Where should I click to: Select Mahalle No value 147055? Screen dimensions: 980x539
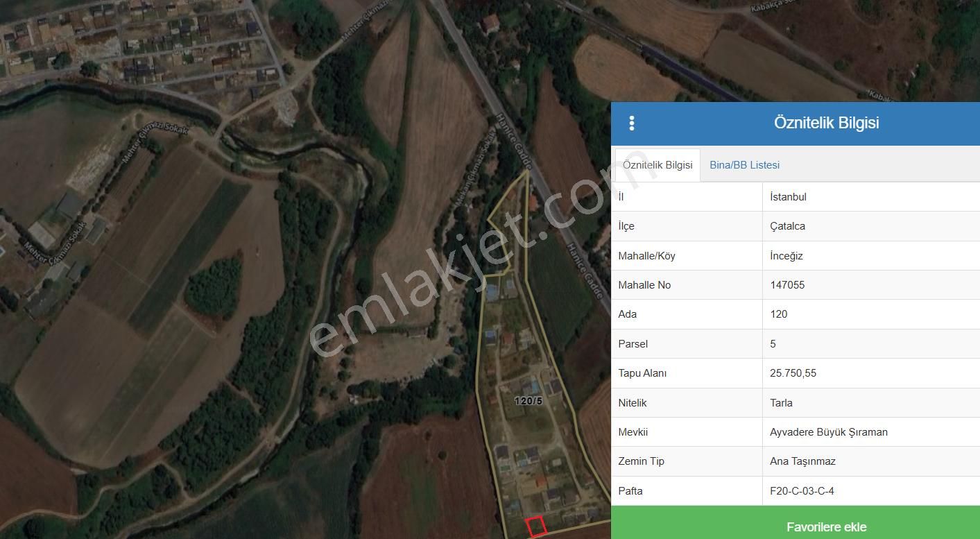point(786,284)
